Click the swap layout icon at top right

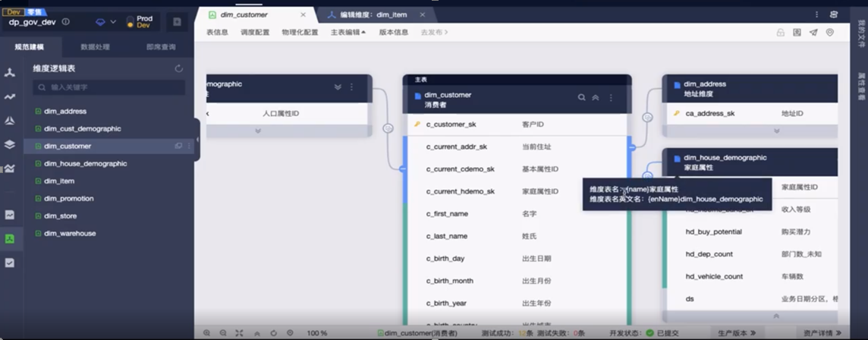tap(834, 14)
